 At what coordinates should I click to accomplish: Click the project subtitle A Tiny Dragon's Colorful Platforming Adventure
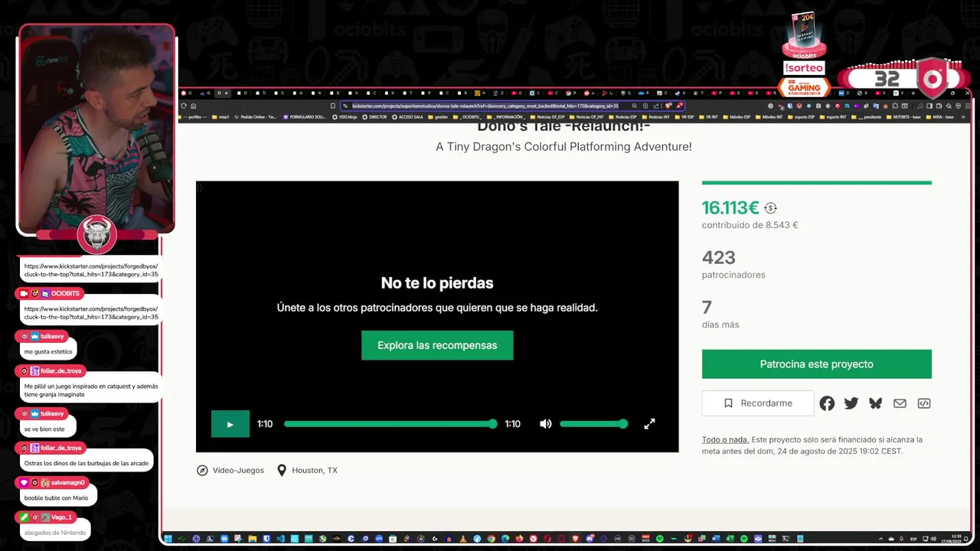tap(563, 147)
